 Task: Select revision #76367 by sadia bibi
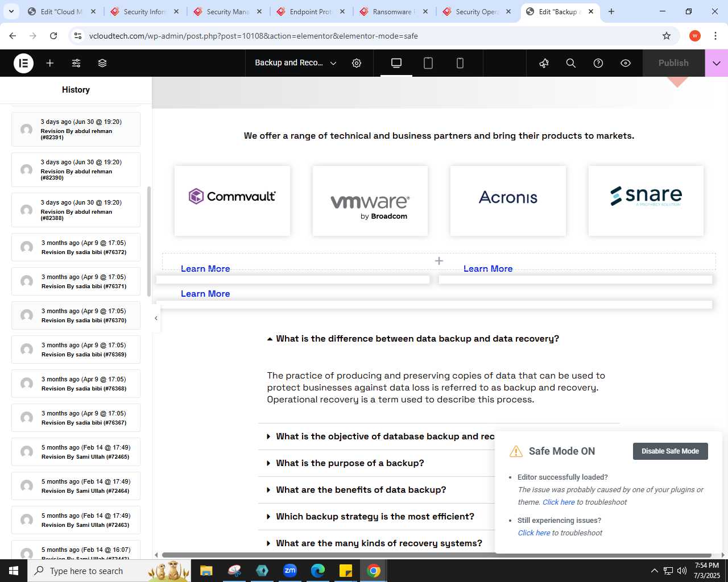(x=76, y=418)
